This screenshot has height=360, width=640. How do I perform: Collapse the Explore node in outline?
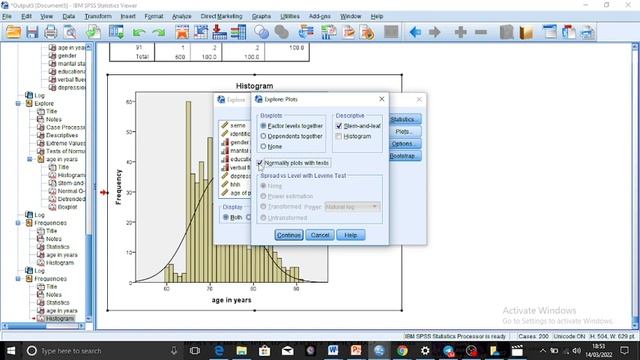[18, 103]
